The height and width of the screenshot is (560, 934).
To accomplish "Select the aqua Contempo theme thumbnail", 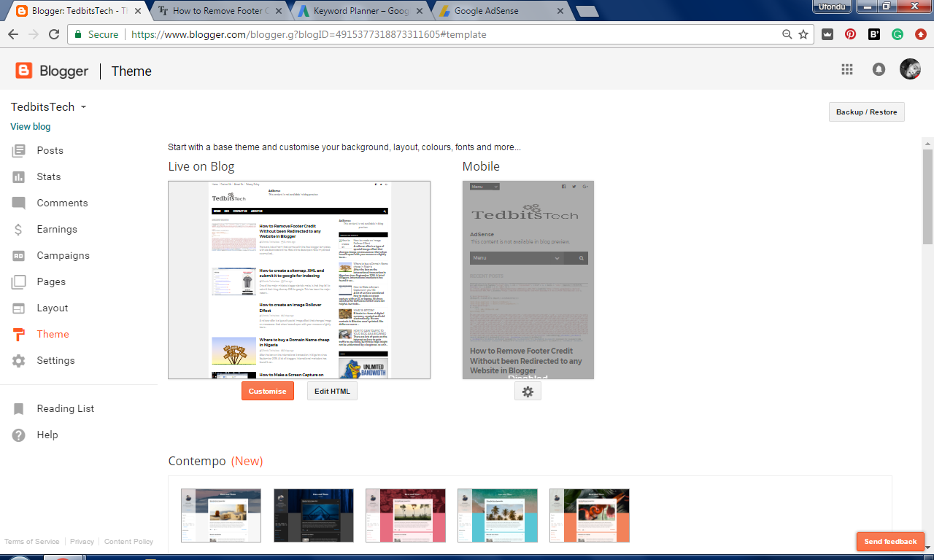I will (x=498, y=516).
